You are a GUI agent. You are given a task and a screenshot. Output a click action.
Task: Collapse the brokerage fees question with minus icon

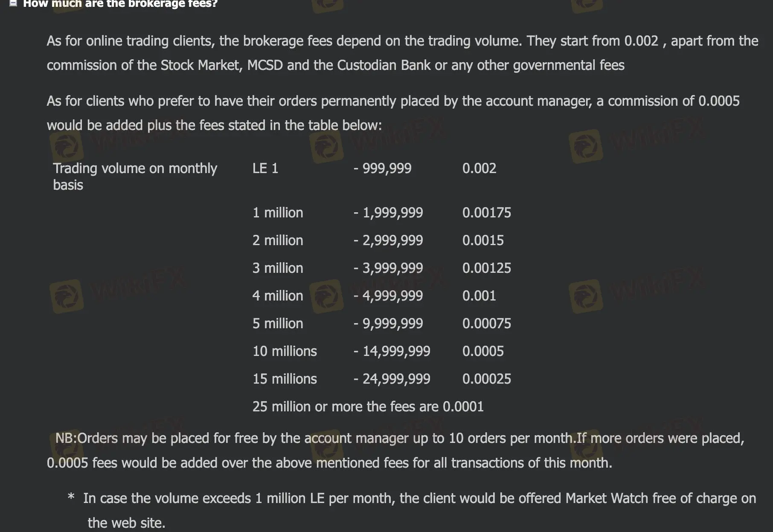click(13, 3)
